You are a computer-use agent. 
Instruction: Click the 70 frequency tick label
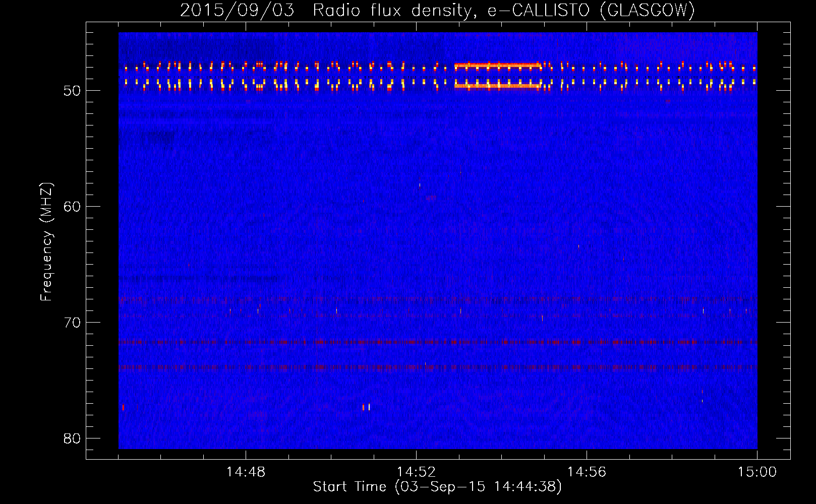[72, 323]
